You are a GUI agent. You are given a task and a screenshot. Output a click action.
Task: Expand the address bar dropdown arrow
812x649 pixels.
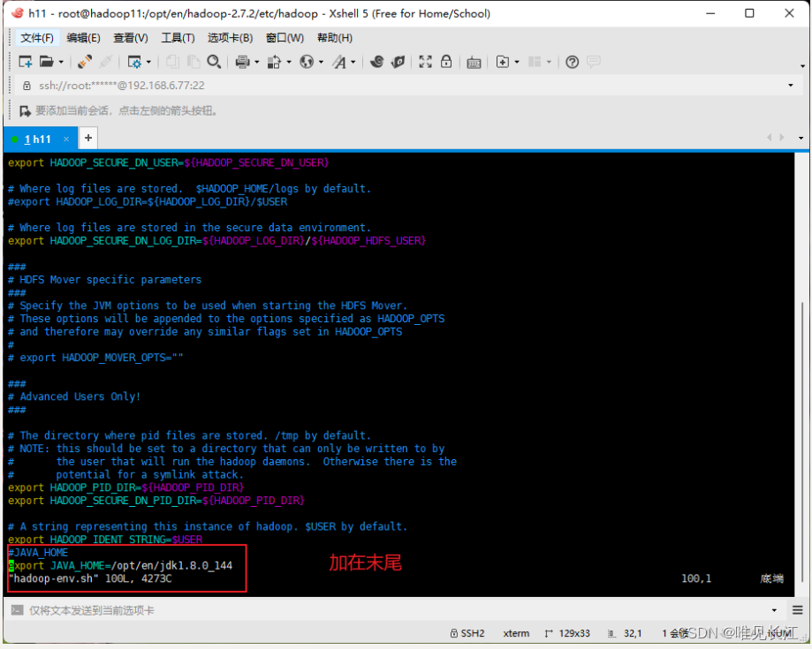click(x=790, y=86)
